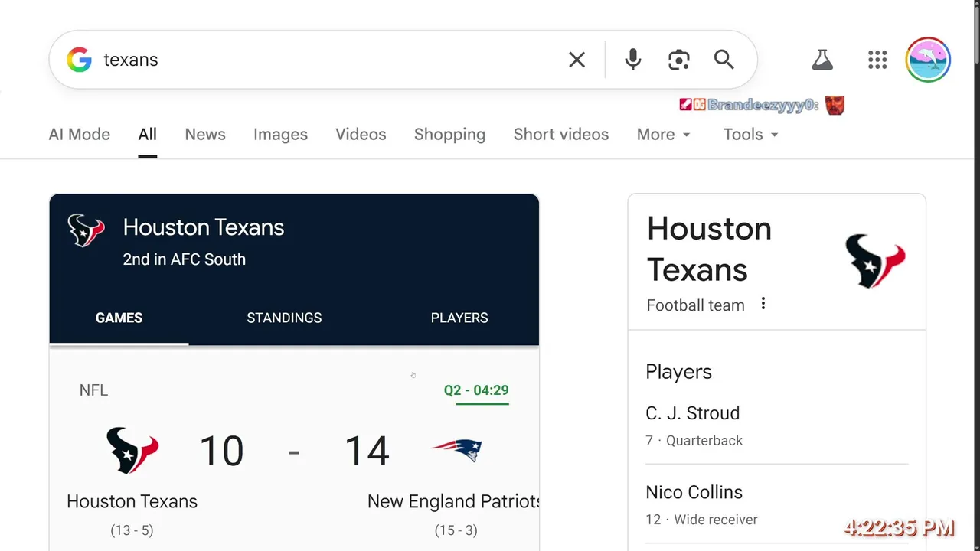Click the magnifying glass search button
Image resolution: width=980 pixels, height=551 pixels.
pyautogui.click(x=724, y=60)
